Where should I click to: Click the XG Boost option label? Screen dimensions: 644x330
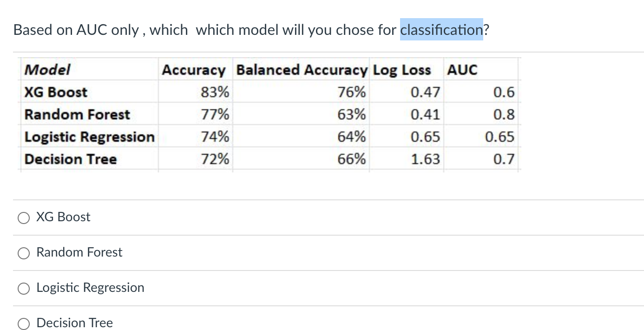click(x=63, y=217)
